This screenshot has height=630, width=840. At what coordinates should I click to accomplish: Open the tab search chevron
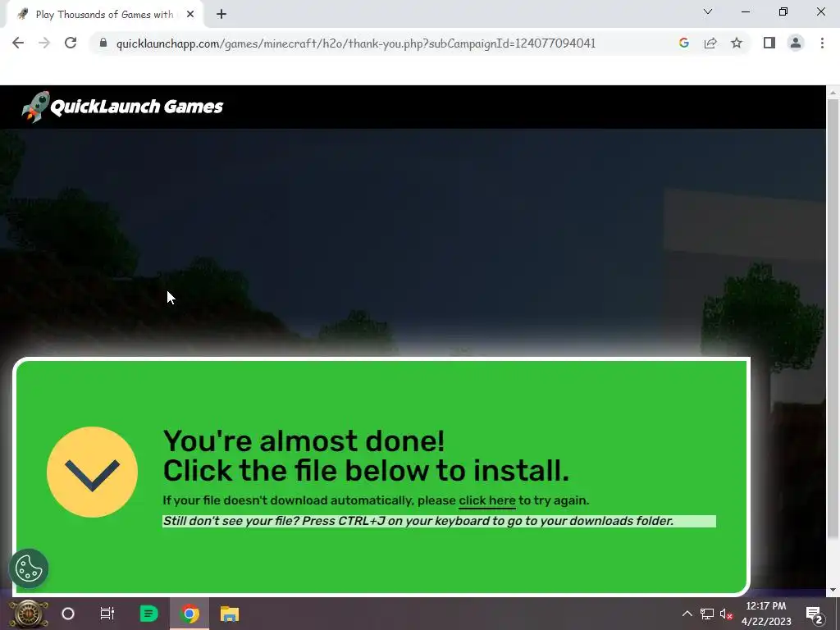708,11
